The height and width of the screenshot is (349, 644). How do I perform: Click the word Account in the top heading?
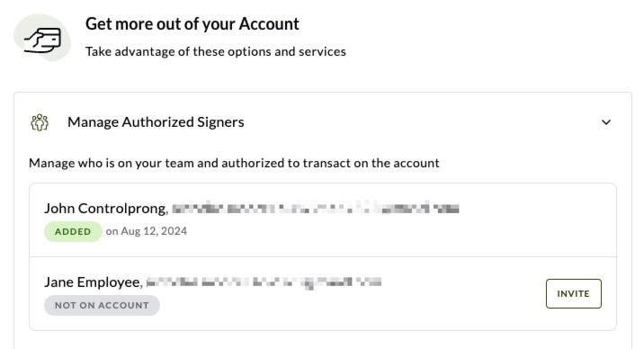pos(269,23)
